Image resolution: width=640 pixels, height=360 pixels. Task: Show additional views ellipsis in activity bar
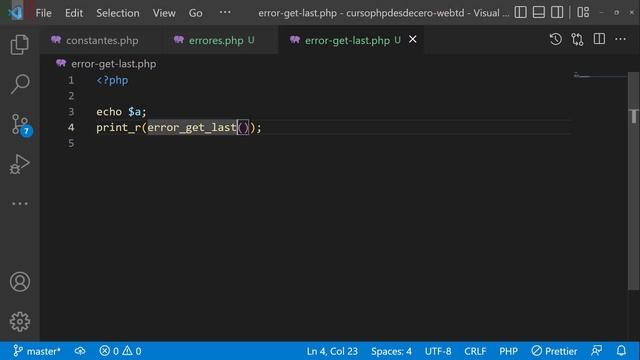20,203
